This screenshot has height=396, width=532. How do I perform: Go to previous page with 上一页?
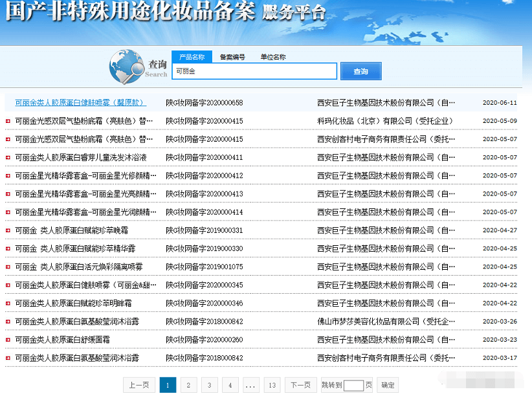point(139,386)
